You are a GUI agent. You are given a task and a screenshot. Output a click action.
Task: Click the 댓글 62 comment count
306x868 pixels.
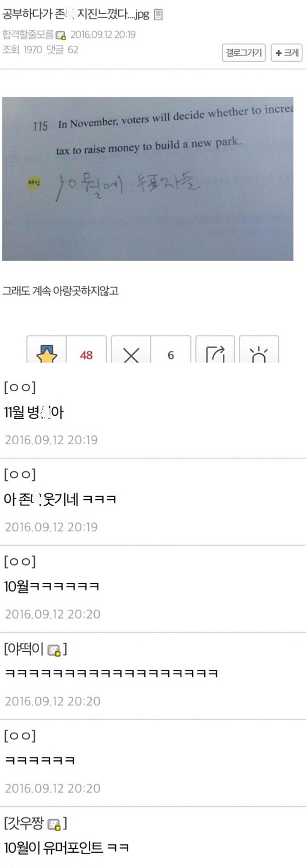pos(62,50)
